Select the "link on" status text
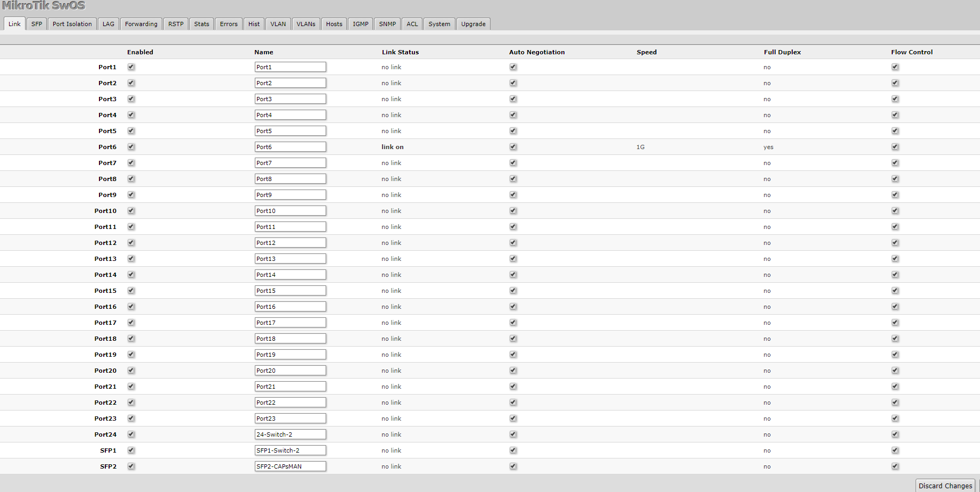This screenshot has height=492, width=980. click(x=393, y=147)
